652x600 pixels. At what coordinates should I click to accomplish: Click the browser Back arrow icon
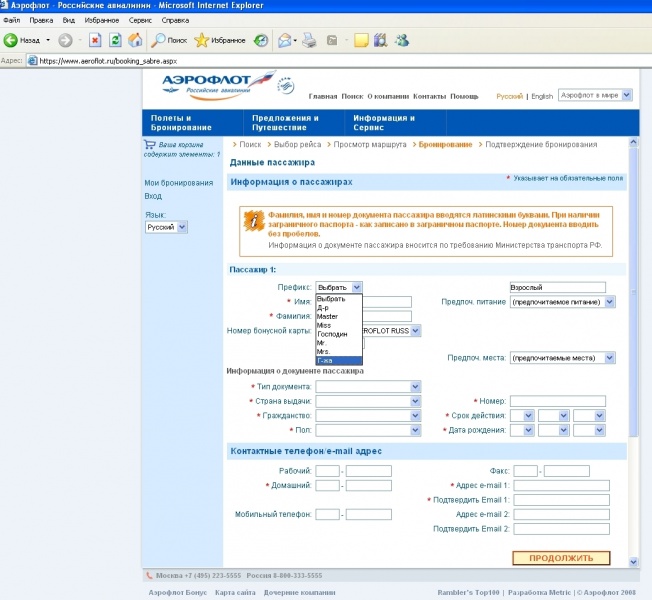pyautogui.click(x=11, y=40)
